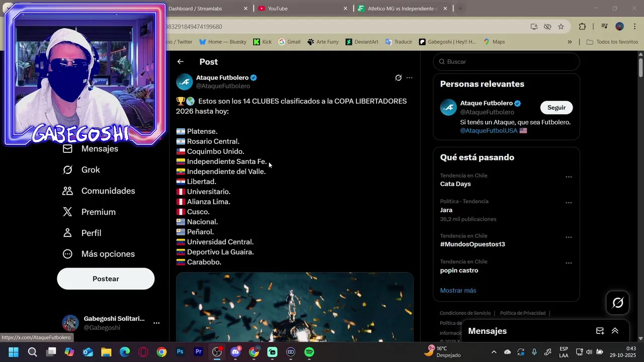644x362 pixels.
Task: Open @AtaqueFutbolero handle on the post
Action: pyautogui.click(x=223, y=86)
